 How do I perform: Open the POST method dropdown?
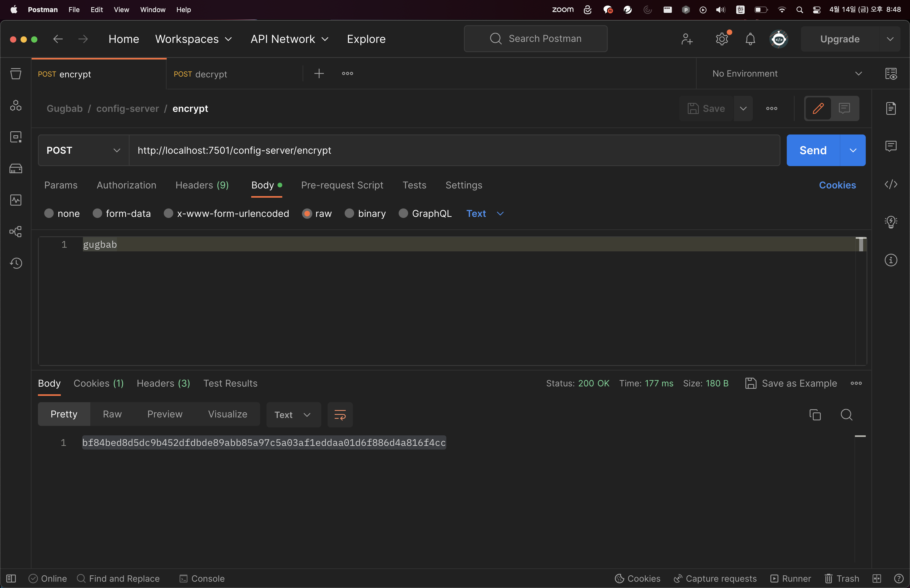[83, 151]
